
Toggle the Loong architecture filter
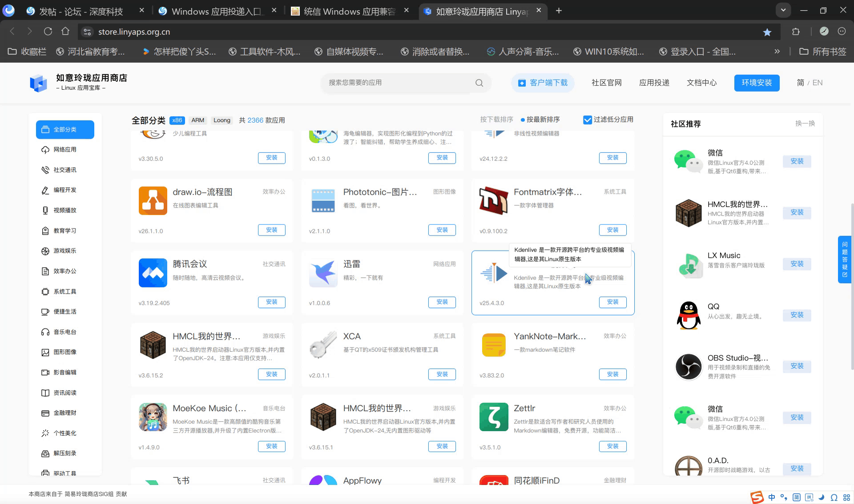point(222,120)
